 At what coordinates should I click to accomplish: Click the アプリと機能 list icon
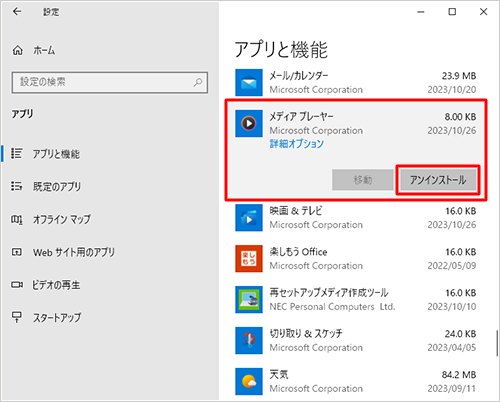tap(17, 153)
